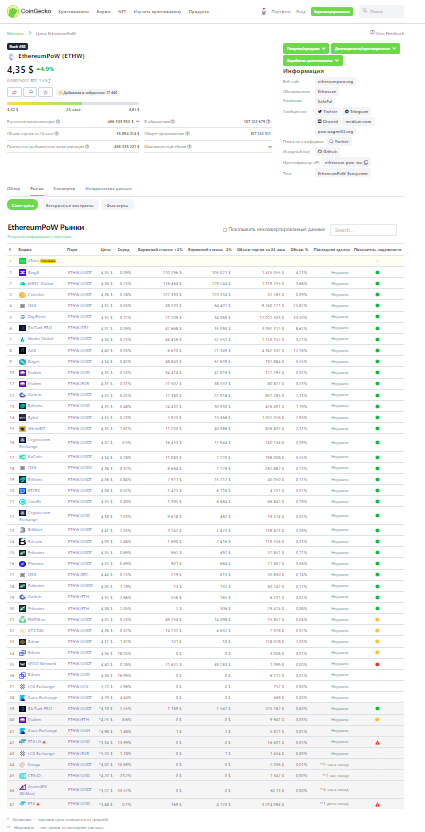The width and height of the screenshot is (425, 832).
Task: Switch to the Исторические данные tab
Action: [107, 188]
